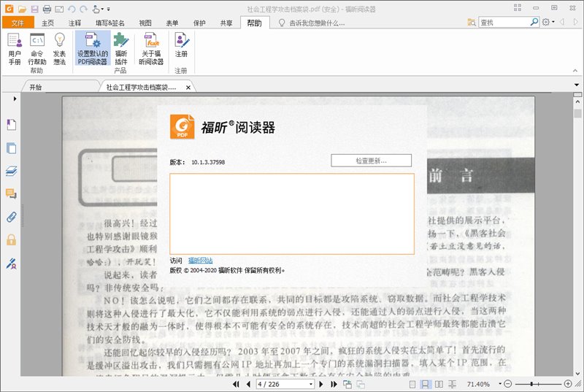Open the Comments panel in left sidebar
Screen dimensions: 584x392
pos(11,193)
